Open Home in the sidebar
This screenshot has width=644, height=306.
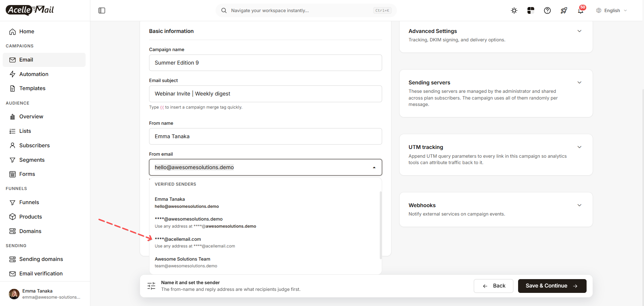coord(44,32)
